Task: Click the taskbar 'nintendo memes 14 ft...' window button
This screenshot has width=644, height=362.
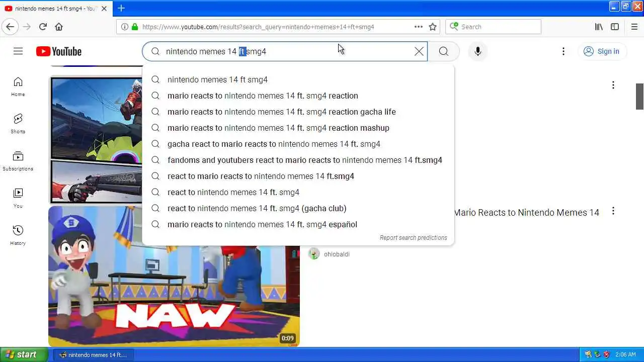Action: pyautogui.click(x=93, y=355)
